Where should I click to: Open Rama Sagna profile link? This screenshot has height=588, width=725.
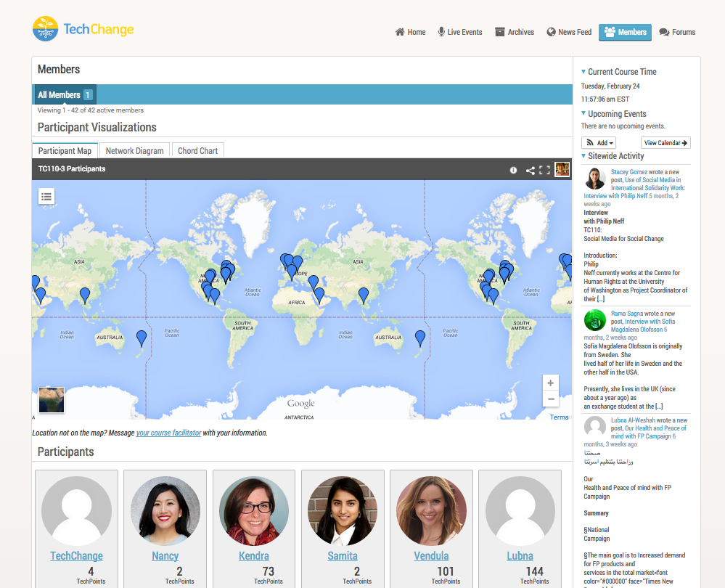coord(627,314)
